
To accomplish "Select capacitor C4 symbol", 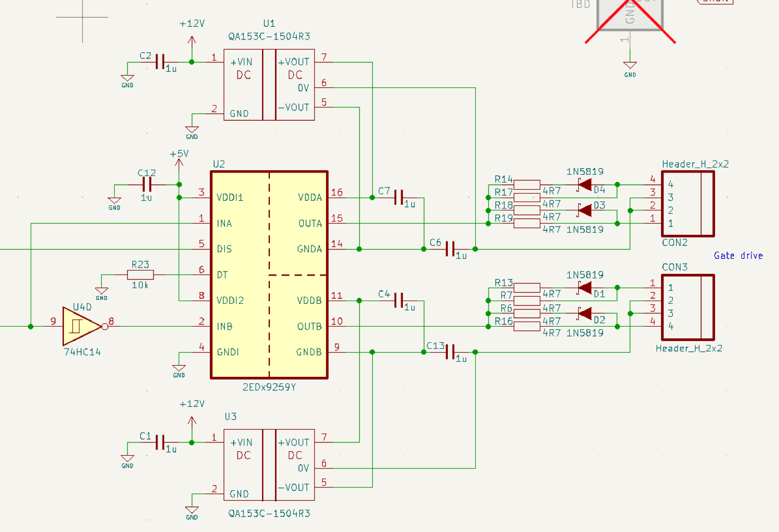I will click(x=398, y=301).
